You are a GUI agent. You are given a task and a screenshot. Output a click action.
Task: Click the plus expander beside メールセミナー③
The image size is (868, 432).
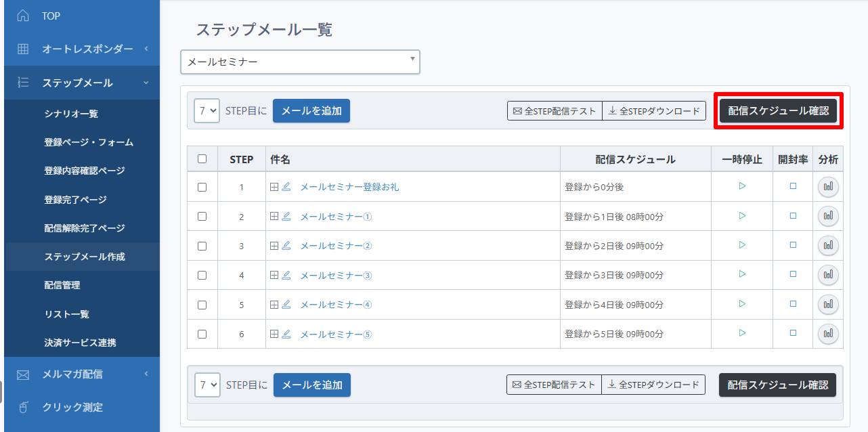tap(274, 275)
